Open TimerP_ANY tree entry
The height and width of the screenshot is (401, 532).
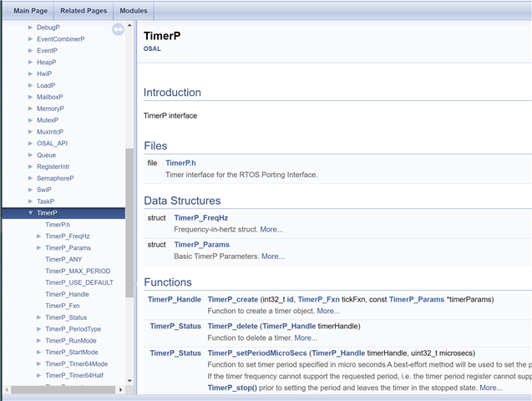click(x=63, y=259)
